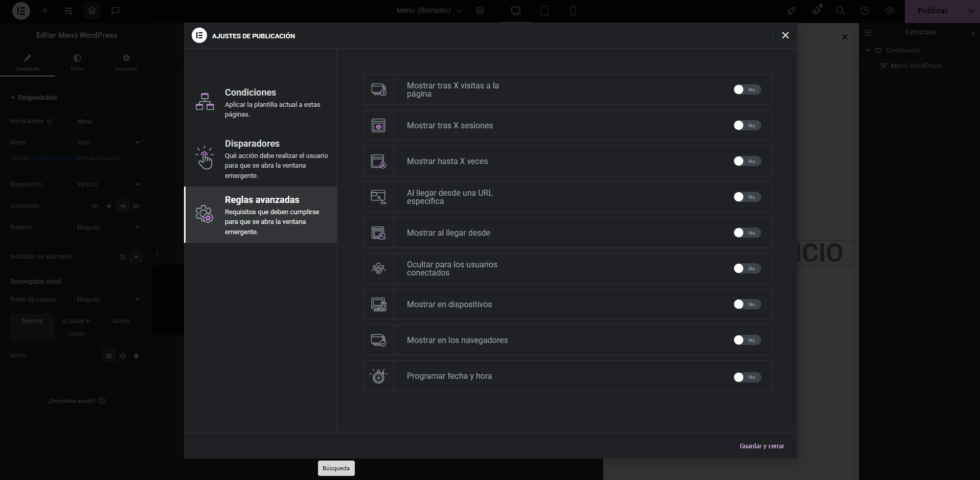Select align left in Alineación

[x=95, y=207]
